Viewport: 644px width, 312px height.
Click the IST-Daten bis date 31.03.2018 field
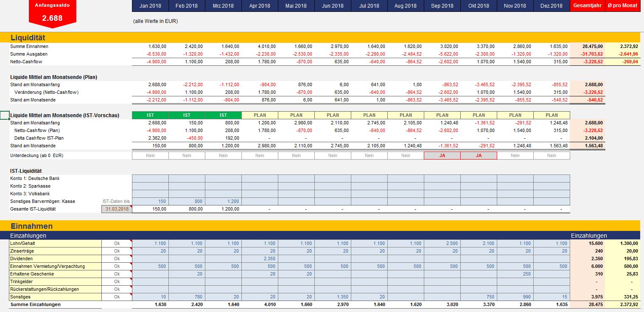117,209
